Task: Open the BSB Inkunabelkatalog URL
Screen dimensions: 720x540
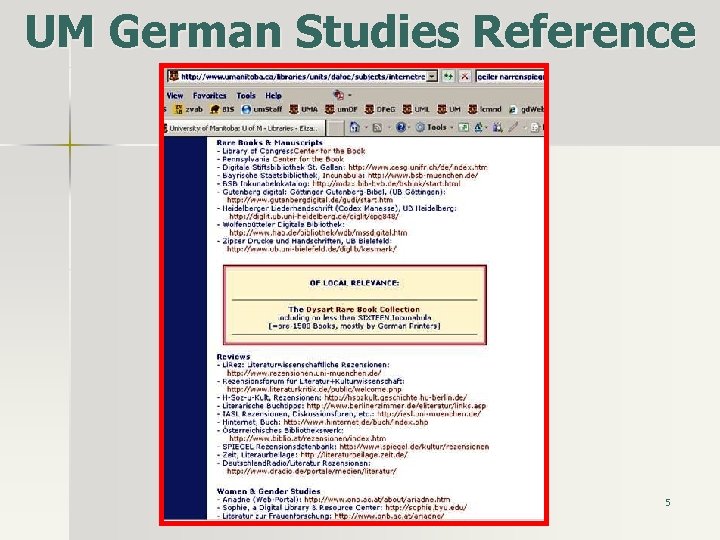Action: [x=386, y=183]
